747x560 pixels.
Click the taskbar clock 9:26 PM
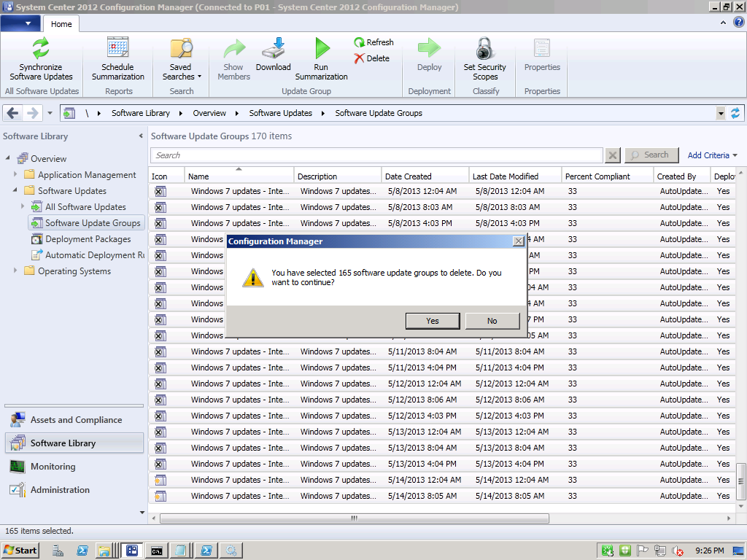[x=709, y=551]
